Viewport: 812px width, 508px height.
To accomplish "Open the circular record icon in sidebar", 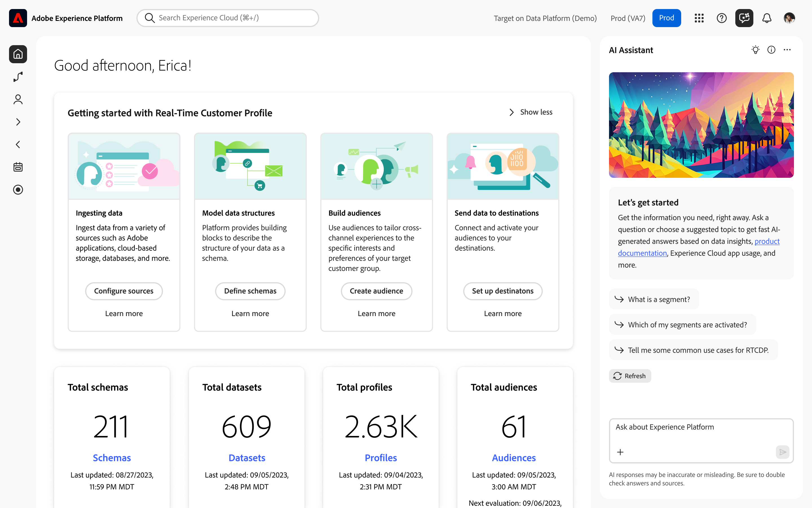I will pyautogui.click(x=18, y=190).
